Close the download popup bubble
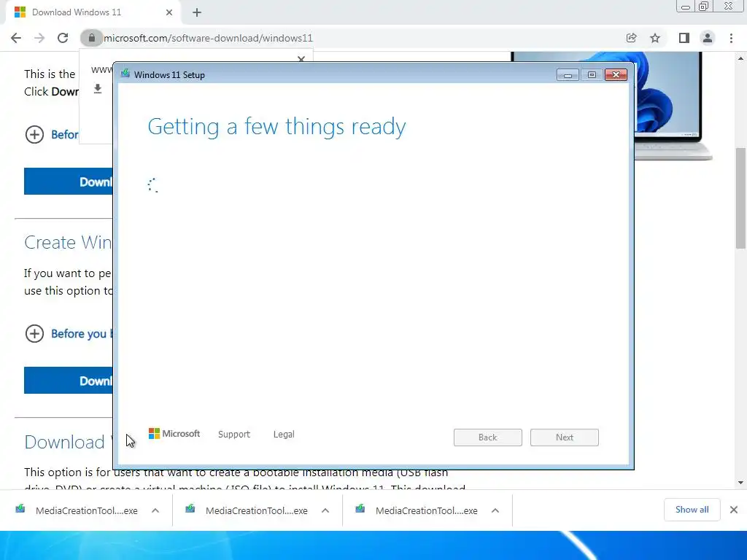 (x=301, y=58)
